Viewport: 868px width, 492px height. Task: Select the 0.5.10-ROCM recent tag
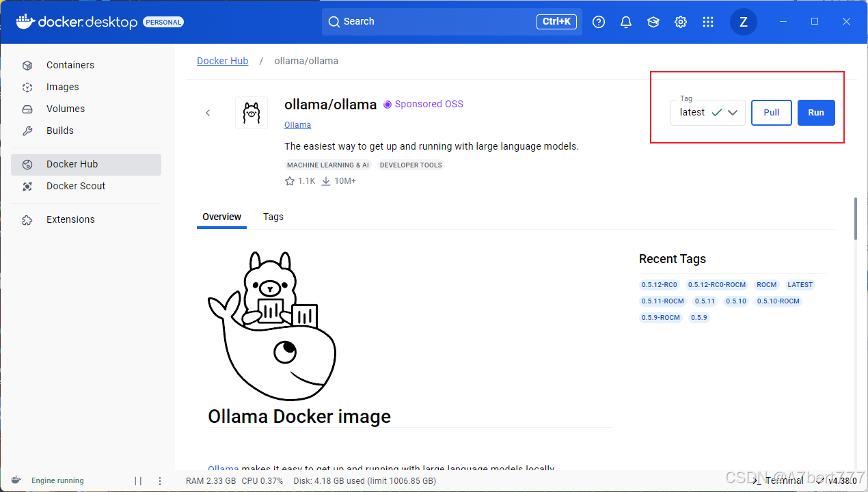click(x=778, y=301)
